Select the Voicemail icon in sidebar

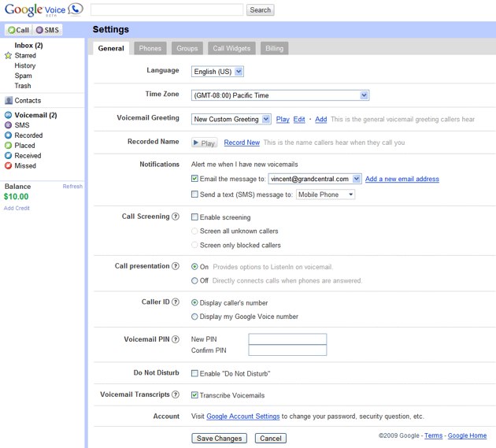pos(9,115)
